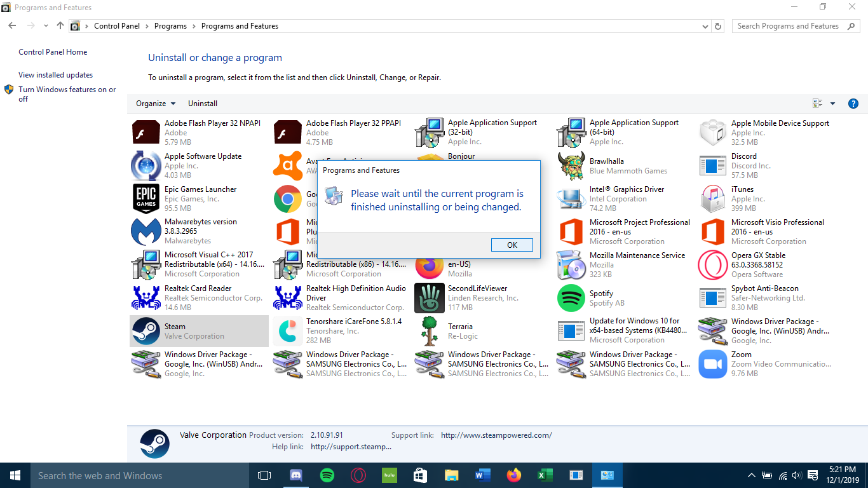Viewport: 868px width, 488px height.
Task: Select the Apple Mobile Device Support icon
Action: click(713, 133)
